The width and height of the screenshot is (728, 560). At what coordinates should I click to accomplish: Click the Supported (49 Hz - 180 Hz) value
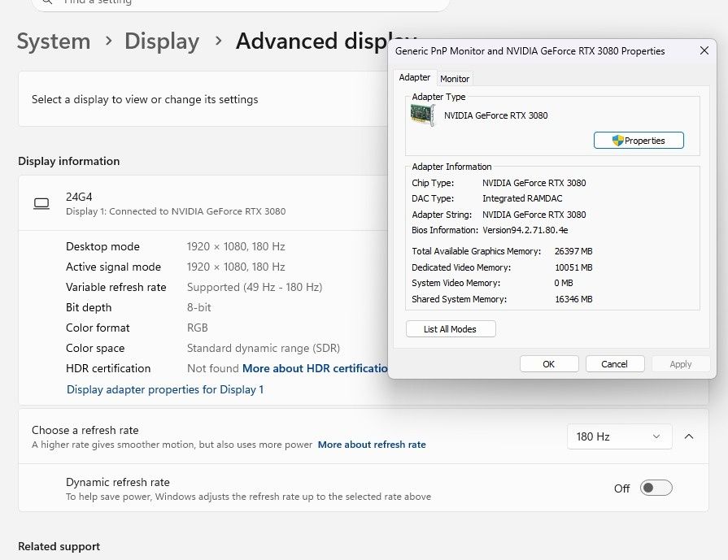pos(255,287)
